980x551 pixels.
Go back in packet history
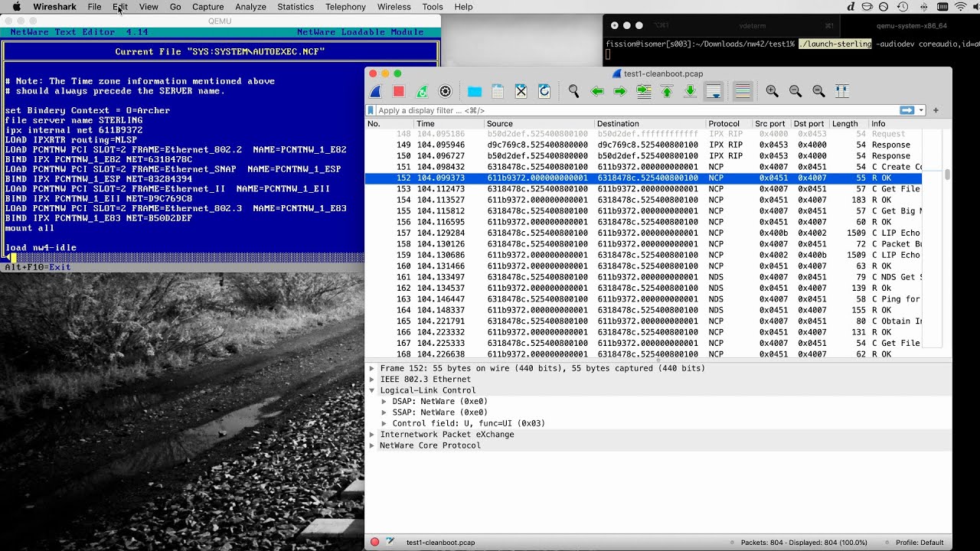[x=597, y=91]
